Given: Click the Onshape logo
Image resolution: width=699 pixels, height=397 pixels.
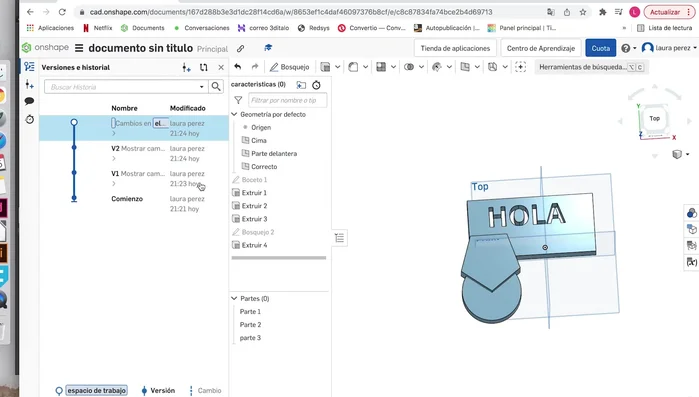Looking at the screenshot, I should [x=45, y=47].
